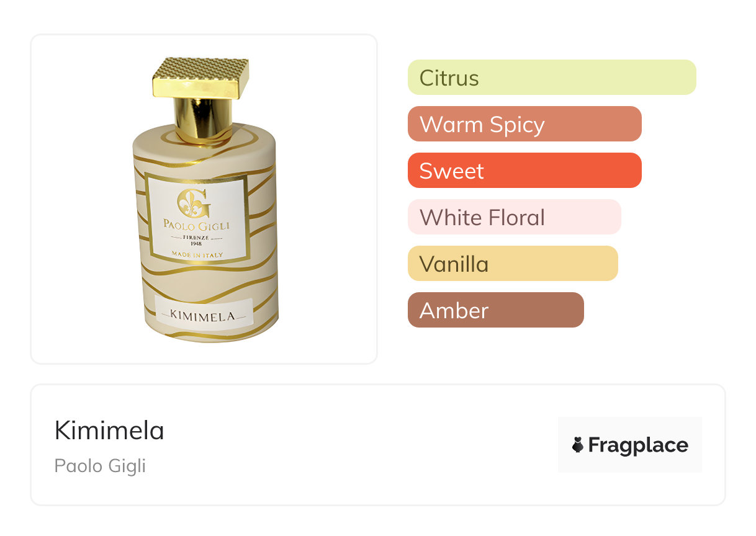Click the gold fleur-de-lis G emblem

point(194,202)
